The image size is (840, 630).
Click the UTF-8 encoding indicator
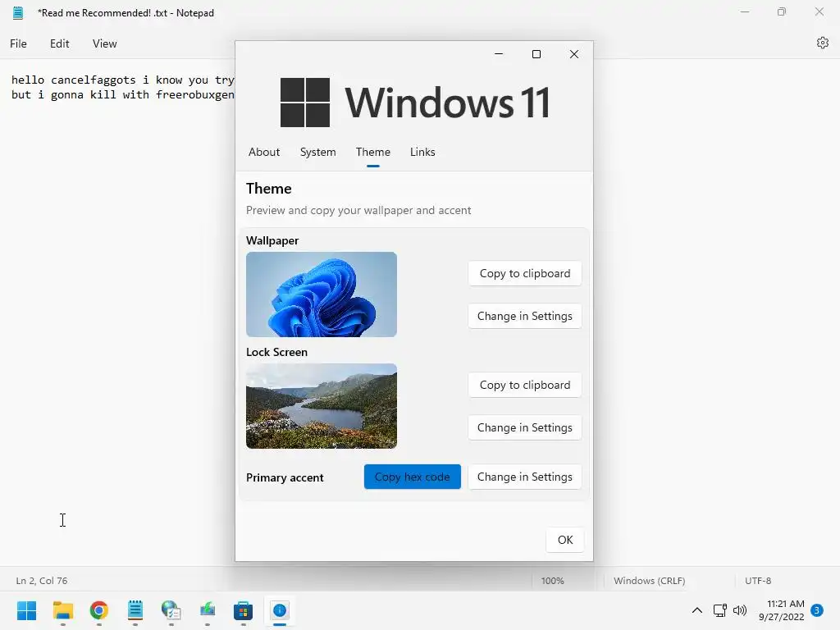click(x=758, y=581)
